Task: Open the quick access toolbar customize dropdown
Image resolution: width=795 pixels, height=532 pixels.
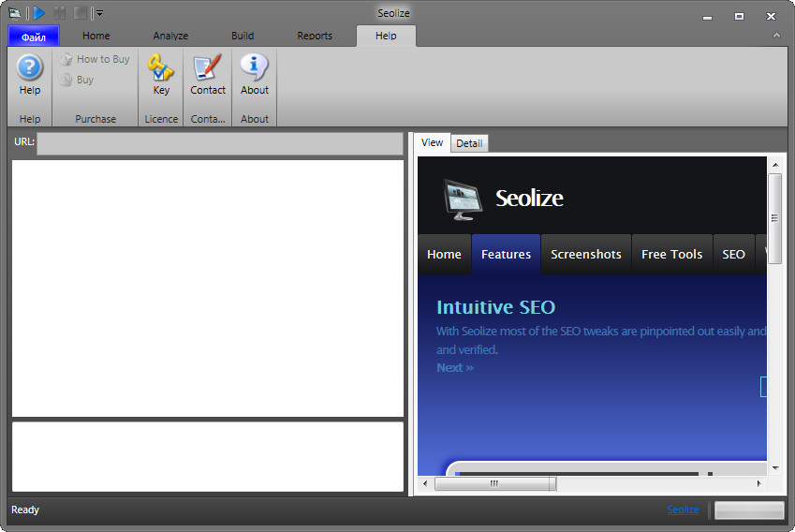Action: click(x=100, y=14)
